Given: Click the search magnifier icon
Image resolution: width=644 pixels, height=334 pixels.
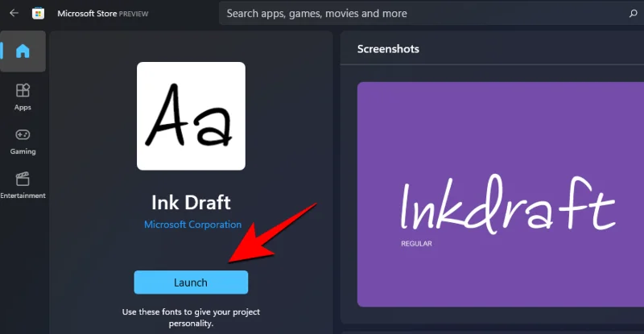Looking at the screenshot, I should point(633,14).
